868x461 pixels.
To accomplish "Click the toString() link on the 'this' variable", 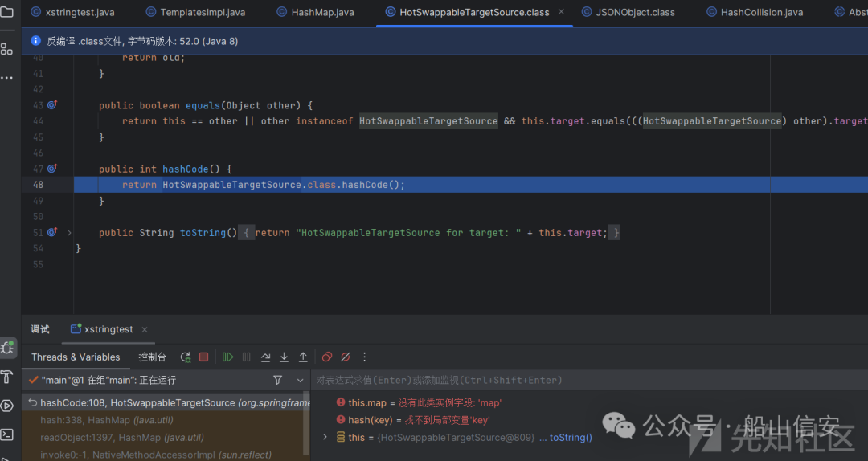I will click(571, 437).
